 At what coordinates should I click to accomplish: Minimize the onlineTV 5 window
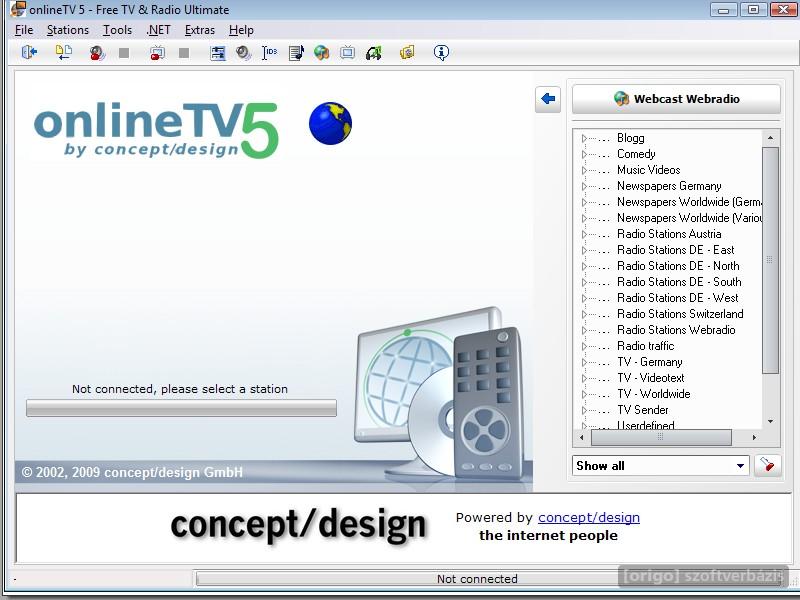[x=723, y=9]
